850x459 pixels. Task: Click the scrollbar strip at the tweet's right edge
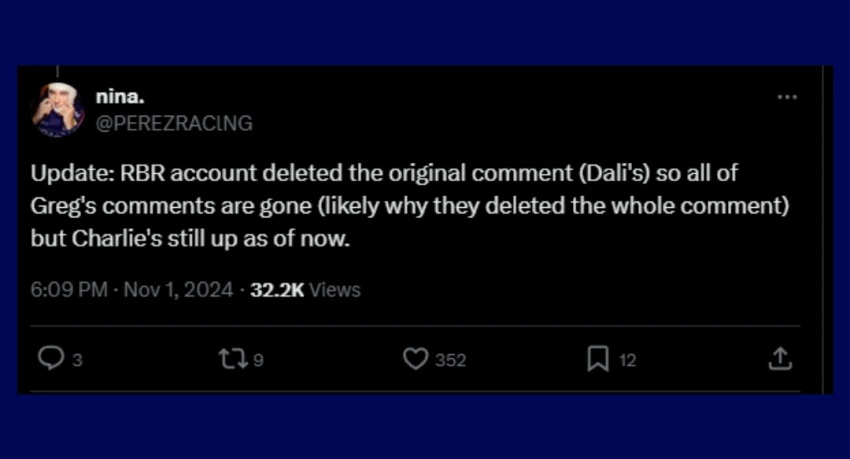click(827, 229)
